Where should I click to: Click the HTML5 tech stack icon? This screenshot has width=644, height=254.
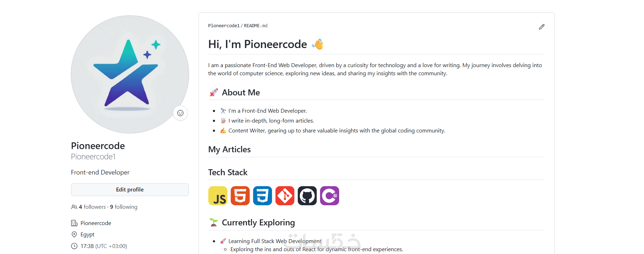click(x=240, y=196)
